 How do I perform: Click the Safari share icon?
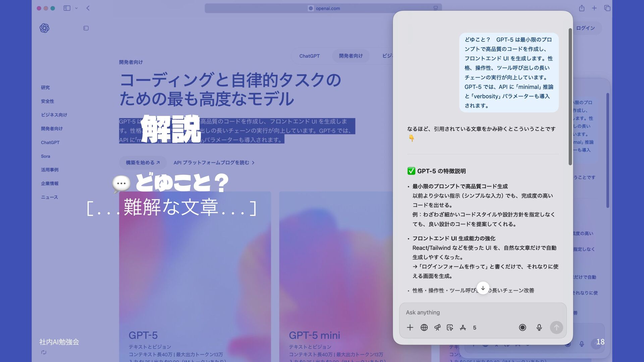coord(582,8)
